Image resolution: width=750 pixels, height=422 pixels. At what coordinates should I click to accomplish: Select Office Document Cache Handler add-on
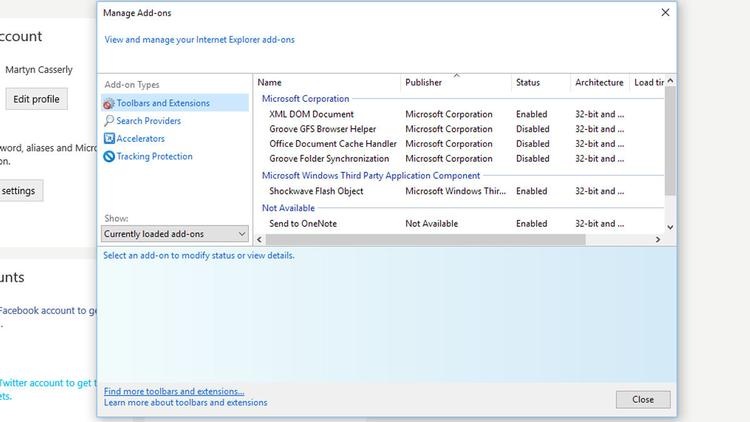click(332, 144)
